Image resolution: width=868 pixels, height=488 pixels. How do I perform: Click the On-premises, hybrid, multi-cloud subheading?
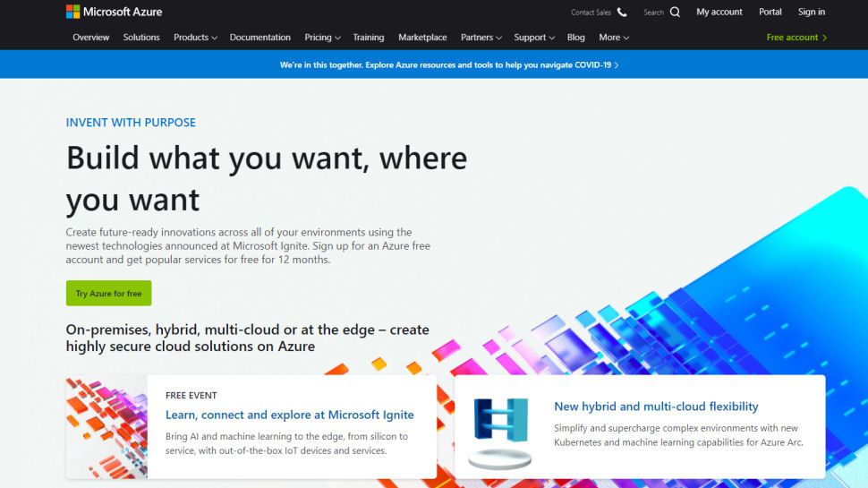[248, 338]
